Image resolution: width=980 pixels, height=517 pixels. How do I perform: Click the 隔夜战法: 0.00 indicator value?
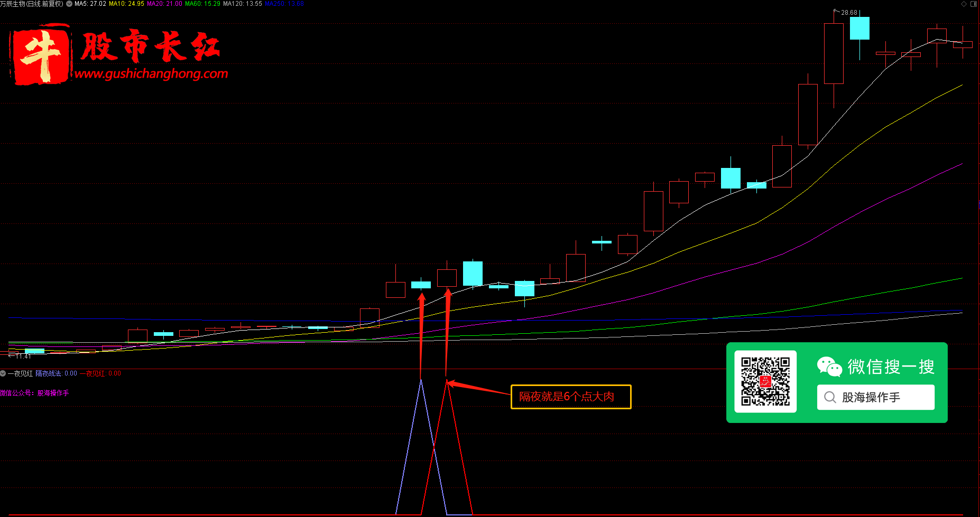[x=56, y=373]
